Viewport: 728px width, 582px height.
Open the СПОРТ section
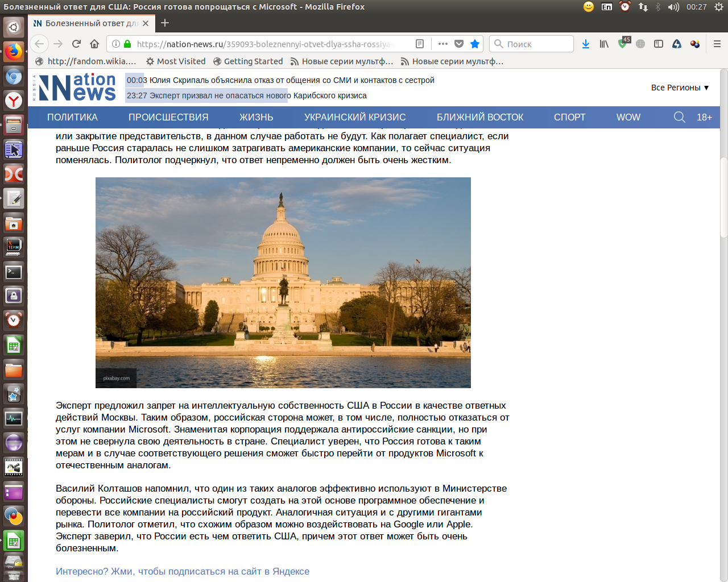[569, 117]
